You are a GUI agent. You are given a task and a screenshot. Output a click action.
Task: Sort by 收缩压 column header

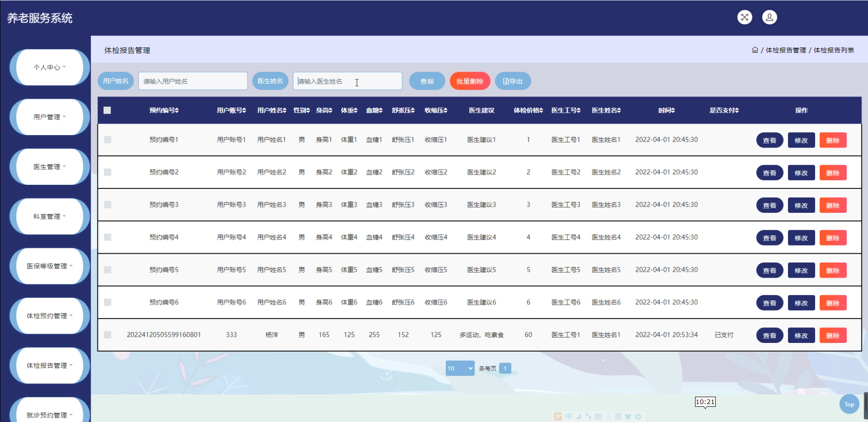pyautogui.click(x=436, y=110)
